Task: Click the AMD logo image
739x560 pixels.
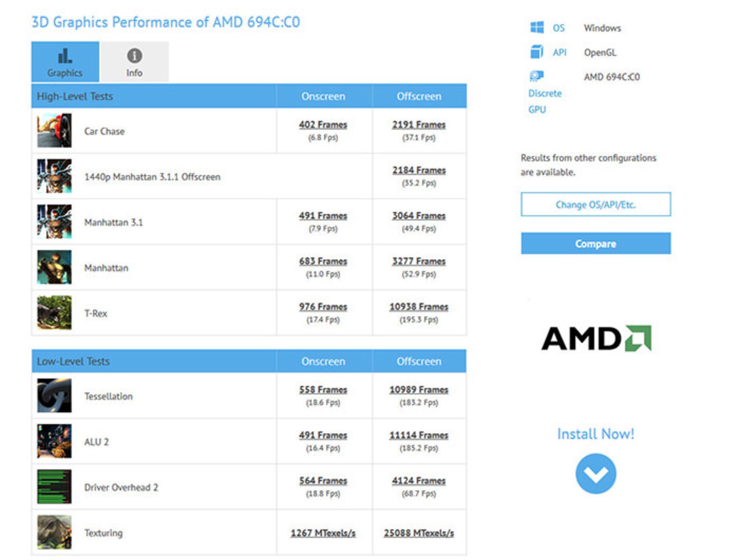Action: [596, 338]
